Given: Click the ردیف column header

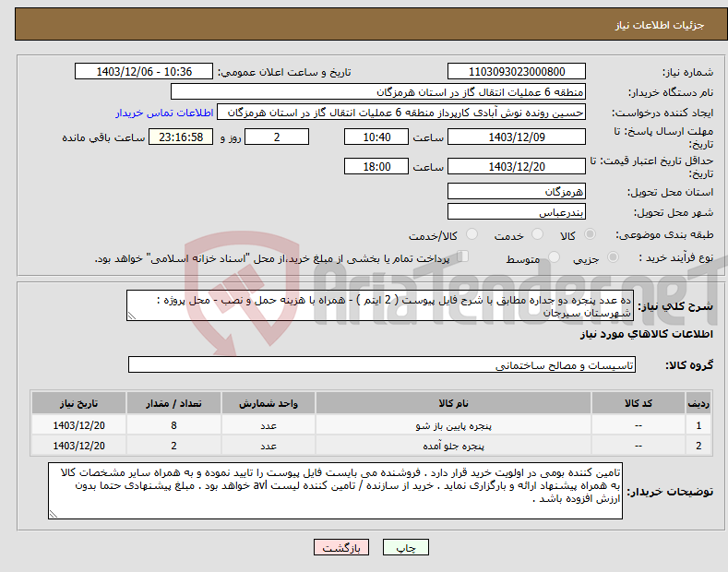Looking at the screenshot, I should pyautogui.click(x=698, y=403).
